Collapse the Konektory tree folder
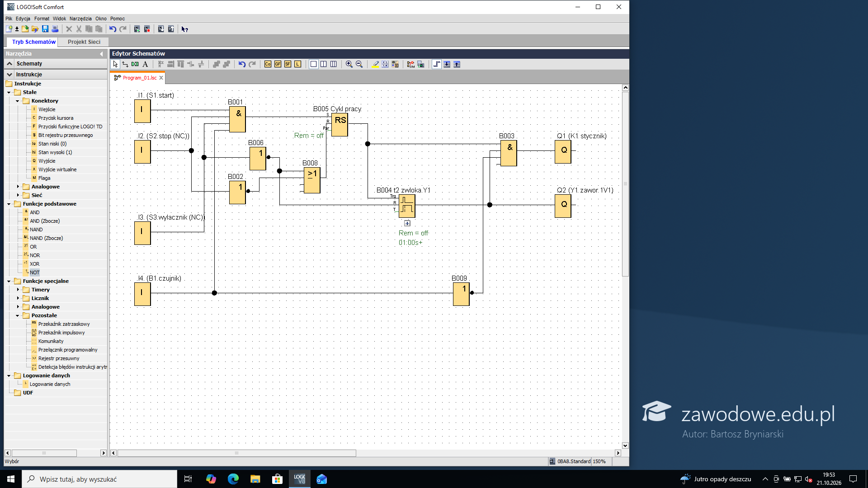 (18, 101)
